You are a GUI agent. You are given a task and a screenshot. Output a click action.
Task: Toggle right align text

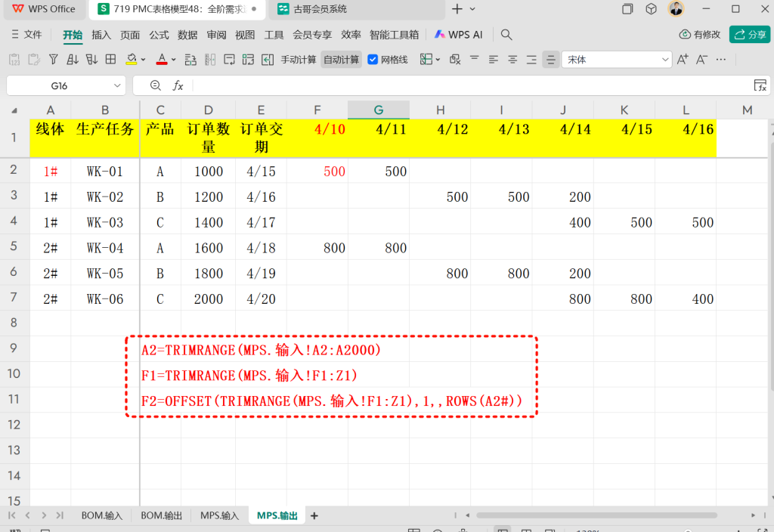tap(531, 60)
